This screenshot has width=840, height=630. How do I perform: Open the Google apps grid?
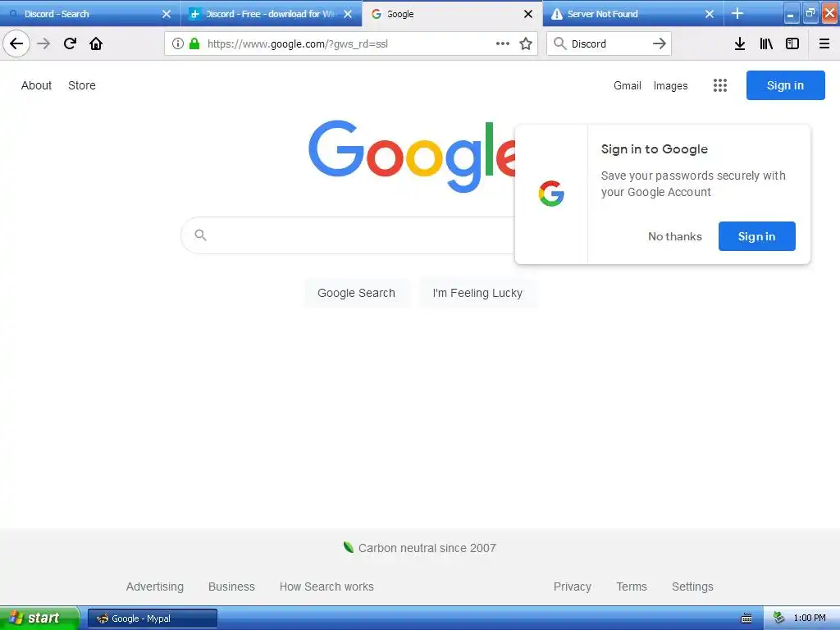coord(720,85)
